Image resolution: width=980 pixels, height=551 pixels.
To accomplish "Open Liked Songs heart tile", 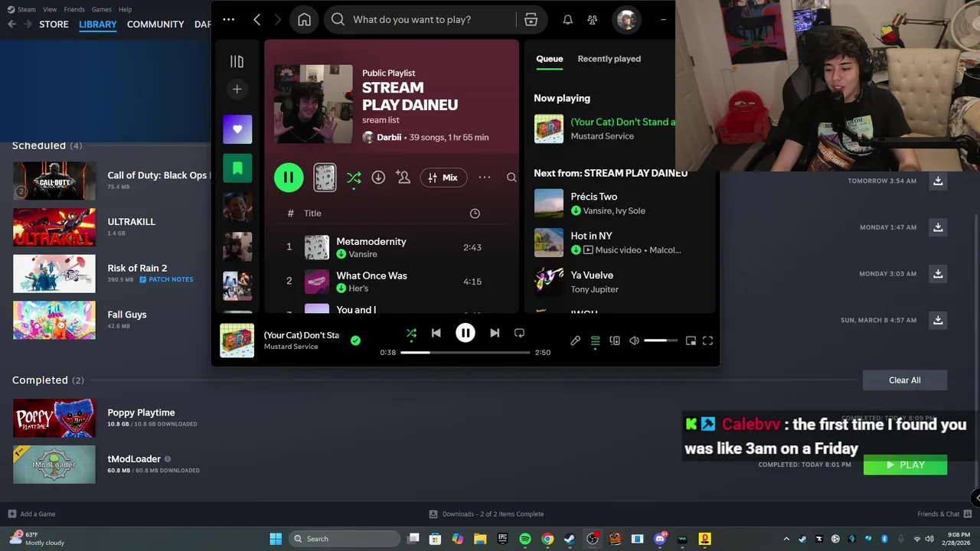I will coord(237,129).
